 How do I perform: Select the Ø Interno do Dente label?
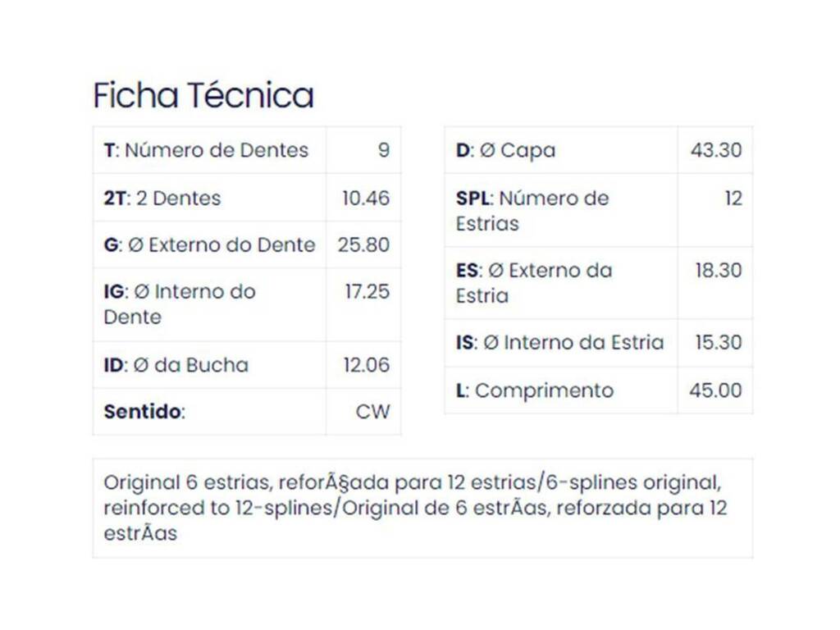pos(180,304)
